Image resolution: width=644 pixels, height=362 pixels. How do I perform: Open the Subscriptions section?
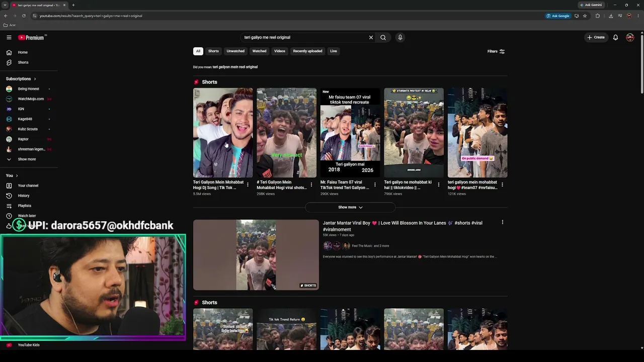pyautogui.click(x=21, y=79)
